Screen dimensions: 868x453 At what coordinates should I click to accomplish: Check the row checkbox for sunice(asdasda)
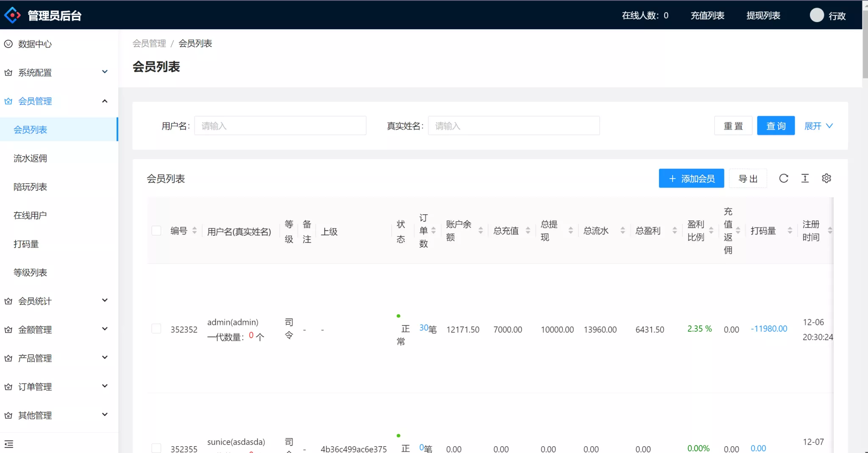(156, 448)
